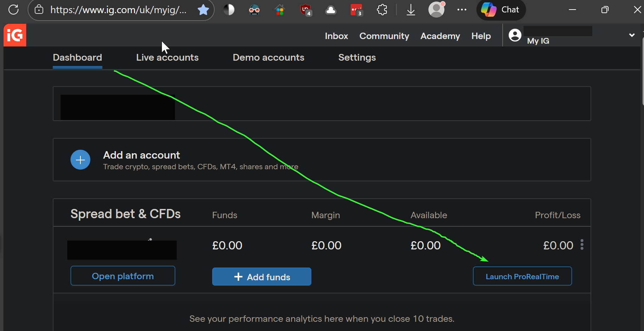View site information via the lock icon
Image resolution: width=644 pixels, height=331 pixels.
pyautogui.click(x=39, y=10)
